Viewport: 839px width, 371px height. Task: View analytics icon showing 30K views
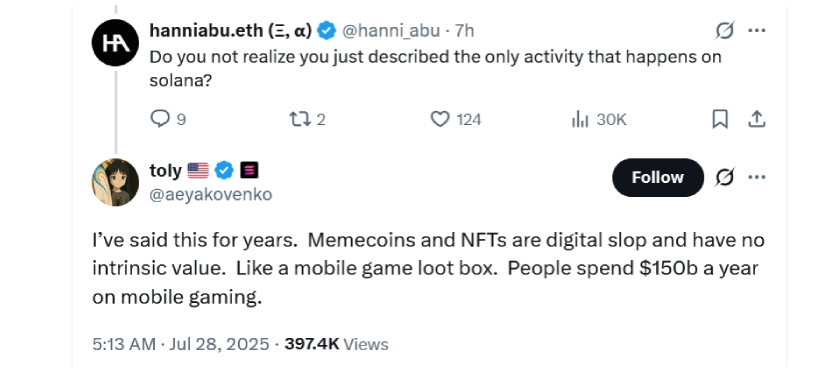coord(579,119)
